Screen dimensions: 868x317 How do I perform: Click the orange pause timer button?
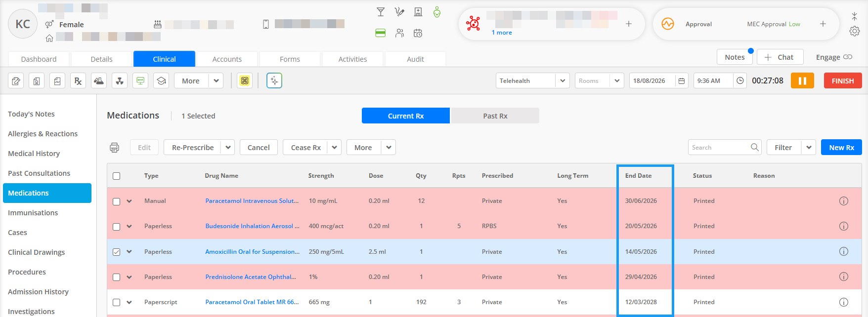click(802, 80)
